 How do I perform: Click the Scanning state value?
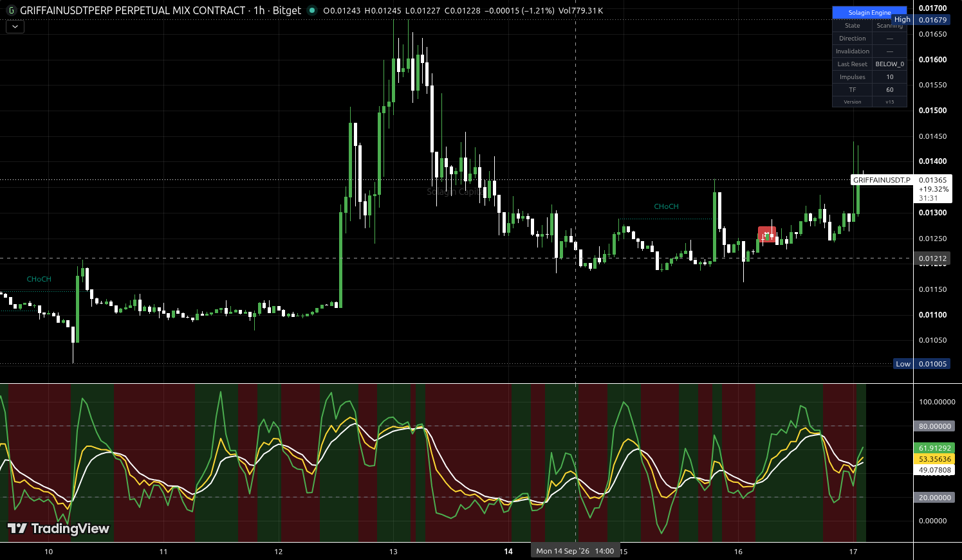pyautogui.click(x=889, y=26)
